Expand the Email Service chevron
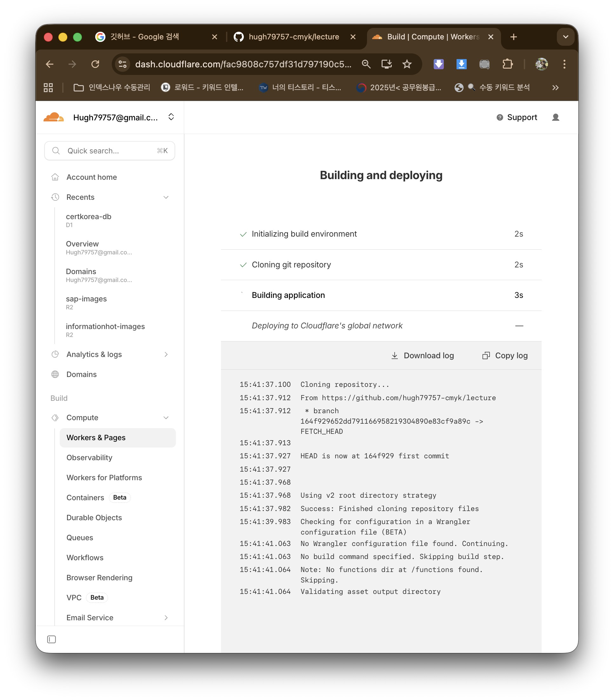Screen dimensions: 614x700 point(166,617)
